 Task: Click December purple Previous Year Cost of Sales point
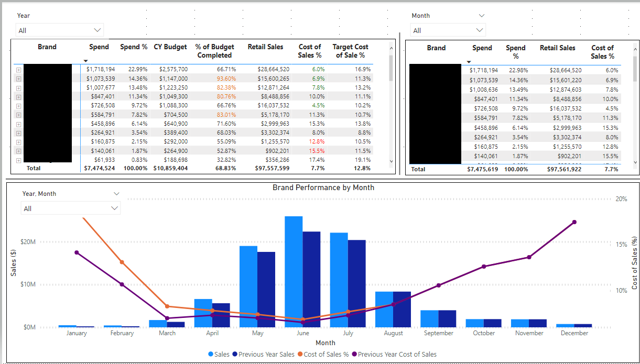coord(574,222)
